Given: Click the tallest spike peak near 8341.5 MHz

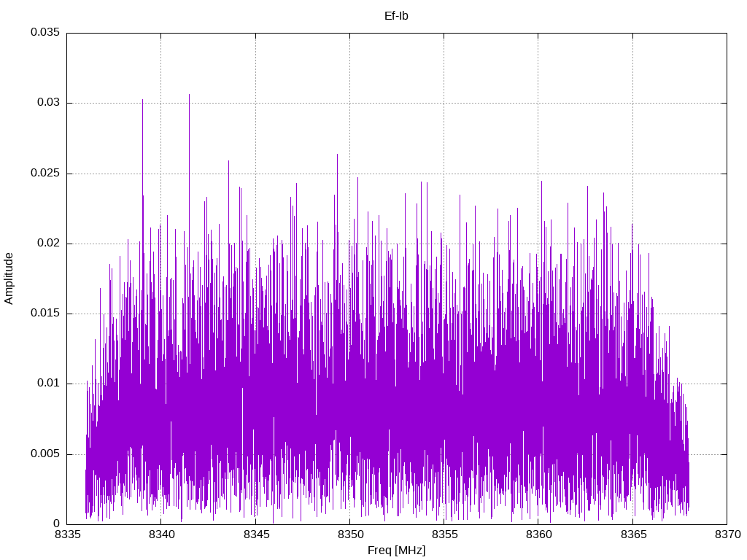Looking at the screenshot, I should click(189, 95).
